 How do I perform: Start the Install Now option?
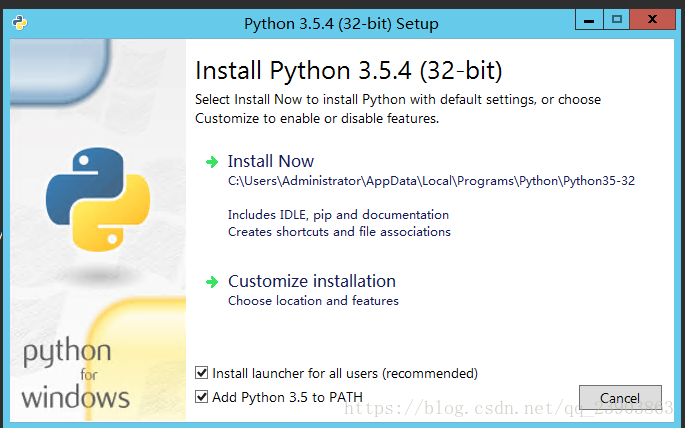[x=270, y=161]
